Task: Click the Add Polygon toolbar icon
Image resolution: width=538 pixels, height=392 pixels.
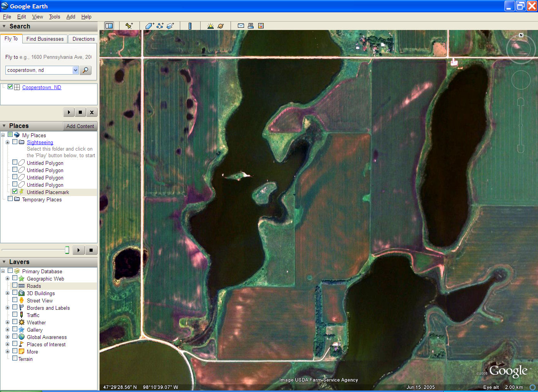Action: [x=149, y=26]
